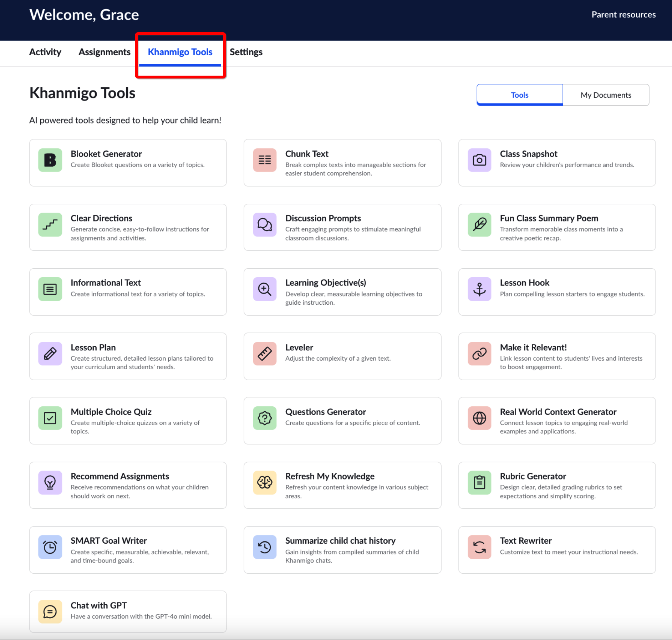Click the Fun Class Summary Poem feather icon
The width and height of the screenshot is (672, 640).
click(479, 224)
